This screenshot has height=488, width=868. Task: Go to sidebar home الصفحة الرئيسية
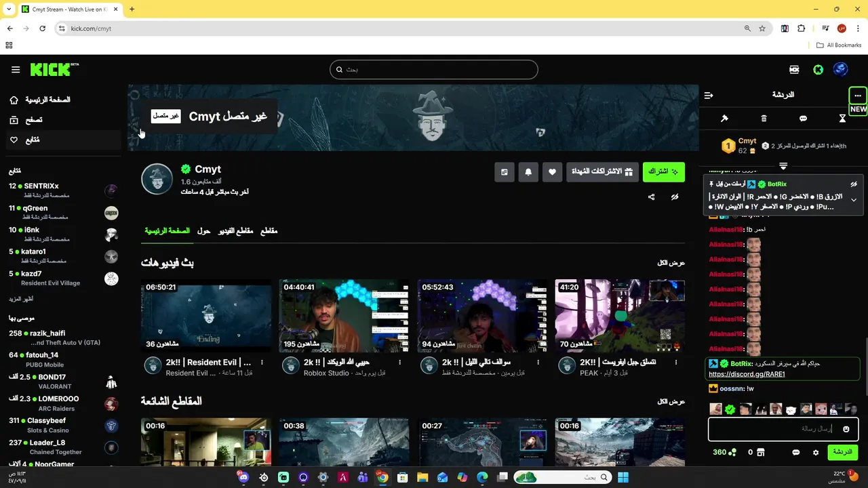(40, 100)
